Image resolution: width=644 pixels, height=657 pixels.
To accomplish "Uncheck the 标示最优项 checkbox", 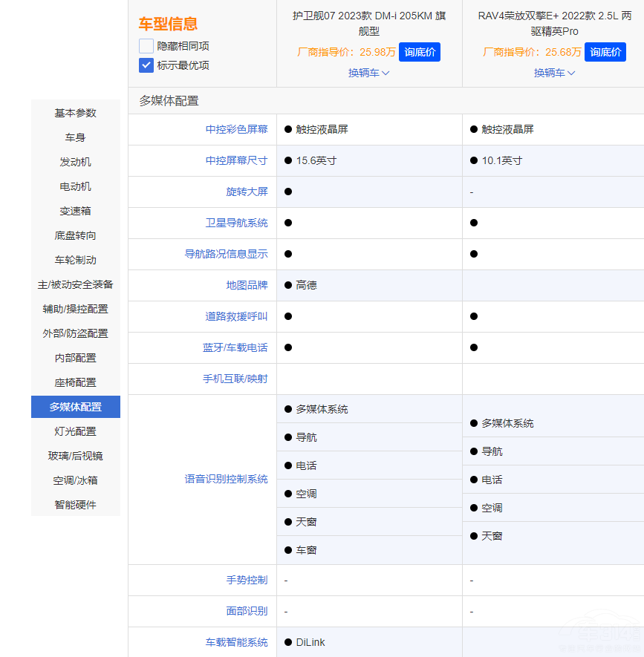I will pos(146,65).
